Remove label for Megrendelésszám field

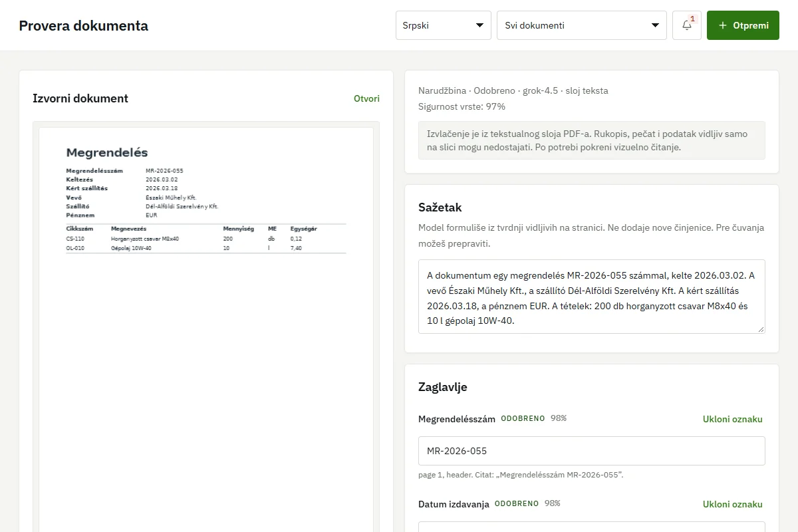tap(733, 419)
